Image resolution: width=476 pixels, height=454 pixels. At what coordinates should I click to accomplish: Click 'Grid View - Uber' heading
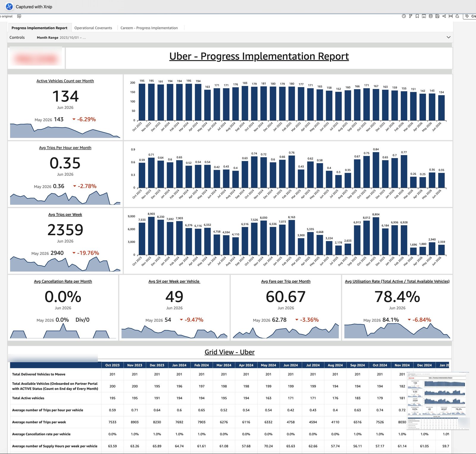click(229, 352)
